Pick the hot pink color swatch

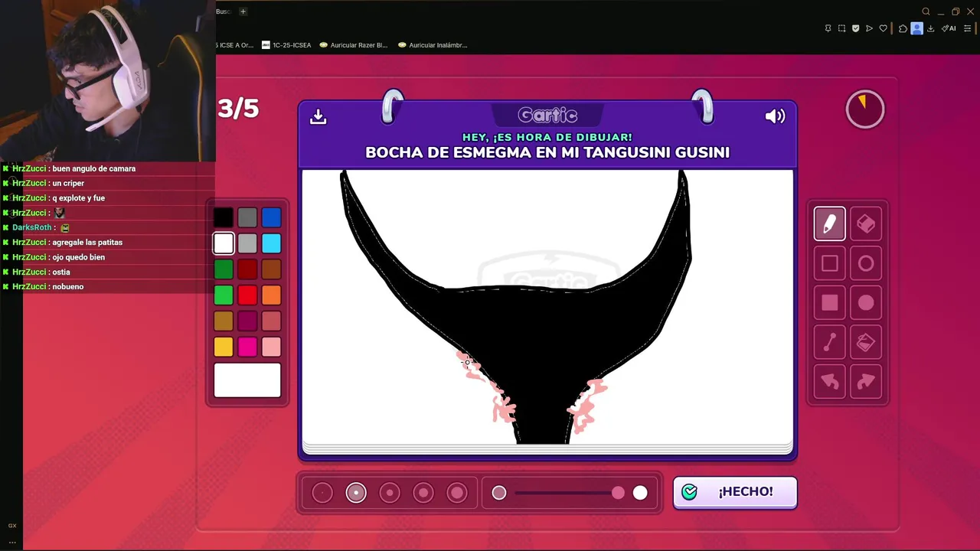coord(247,347)
